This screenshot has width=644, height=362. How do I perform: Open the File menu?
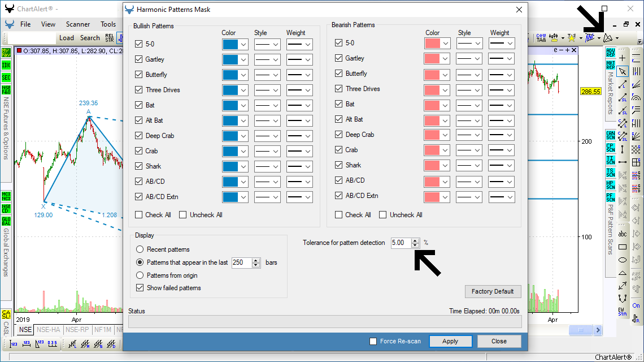(25, 24)
